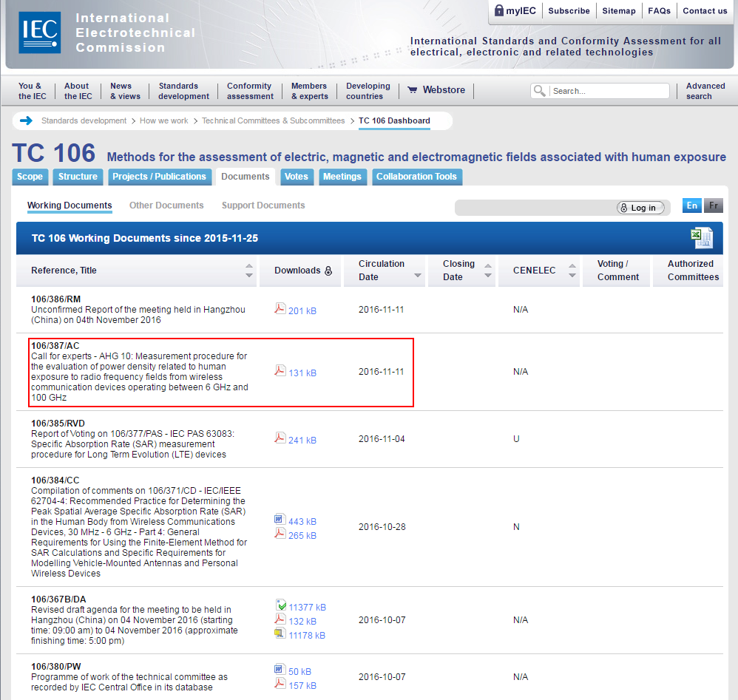Image resolution: width=738 pixels, height=700 pixels.
Task: Open 131 kB PDF for 106/387/AC
Action: click(296, 372)
